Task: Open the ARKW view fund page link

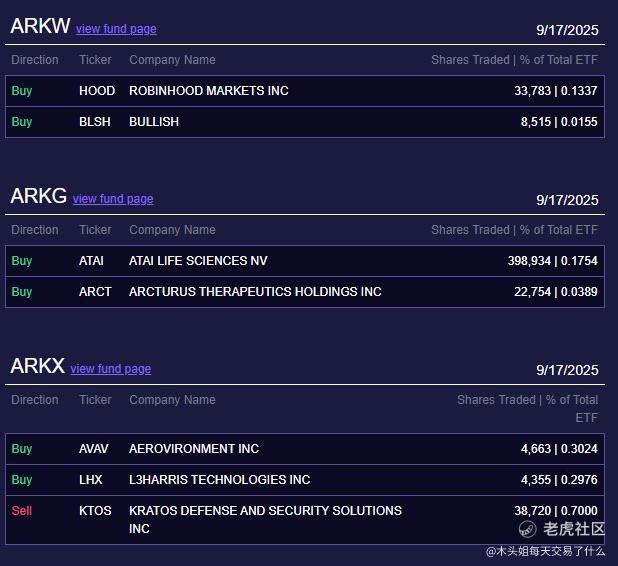Action: coord(116,29)
